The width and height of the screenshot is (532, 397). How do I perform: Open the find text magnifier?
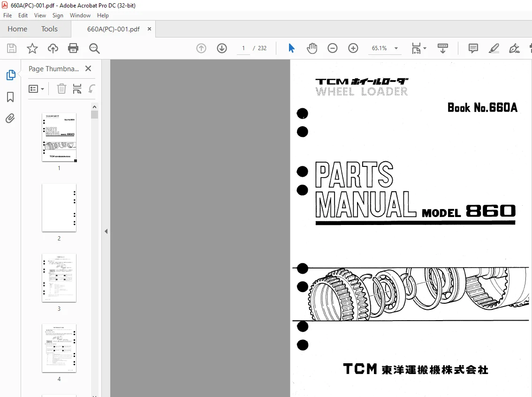coord(94,48)
